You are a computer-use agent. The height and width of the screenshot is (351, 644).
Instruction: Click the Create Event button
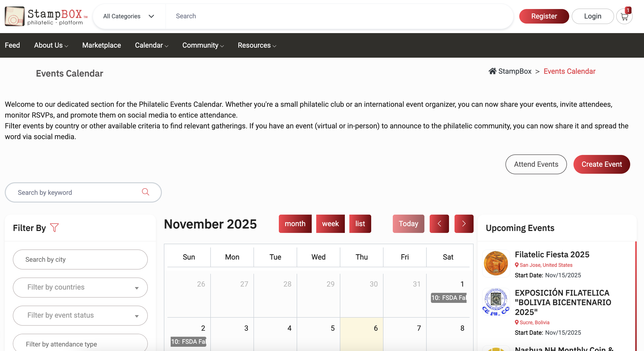coord(602,164)
